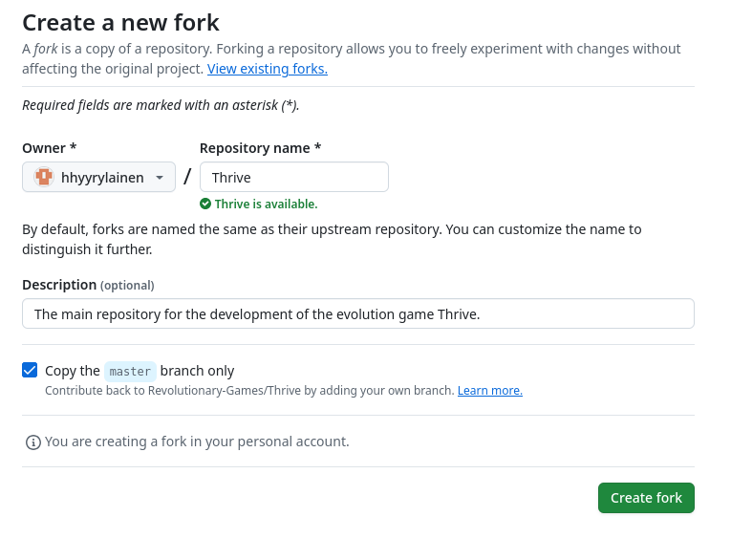Focus the Description text field
The width and height of the screenshot is (731, 560).
[x=358, y=313]
